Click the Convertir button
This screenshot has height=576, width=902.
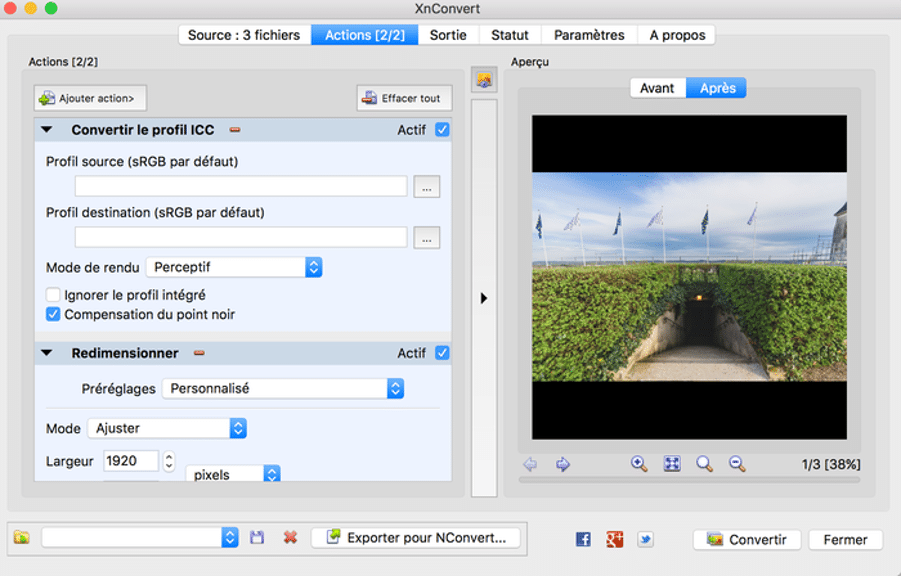pos(746,539)
